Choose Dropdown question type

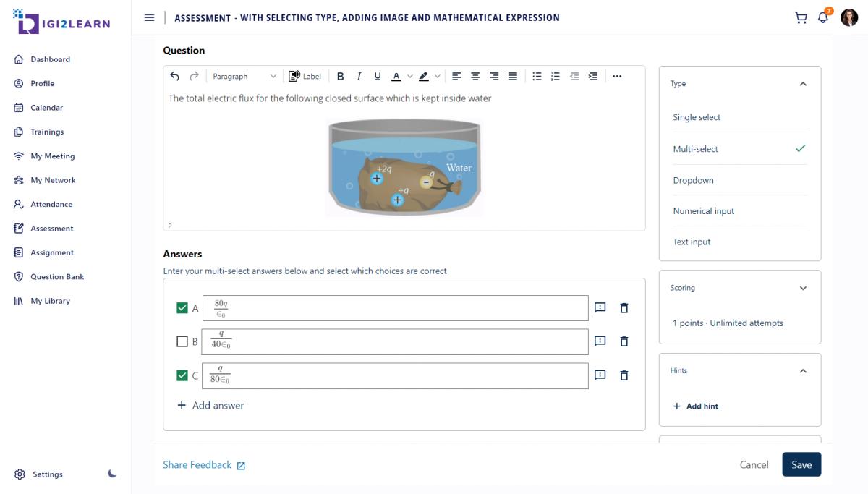coord(739,180)
